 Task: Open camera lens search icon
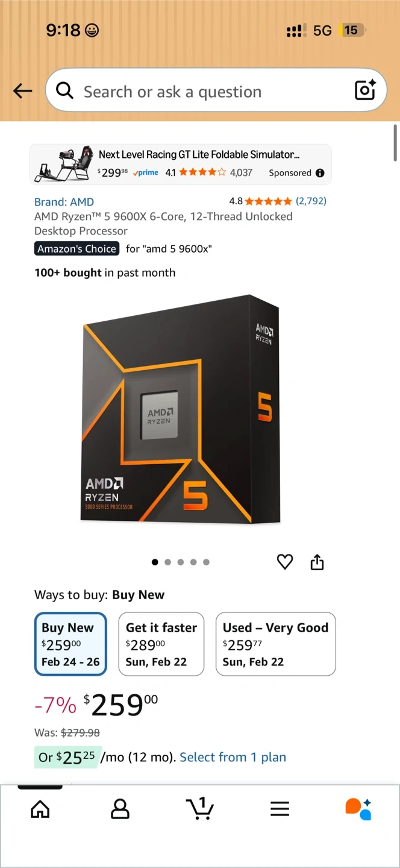[365, 90]
